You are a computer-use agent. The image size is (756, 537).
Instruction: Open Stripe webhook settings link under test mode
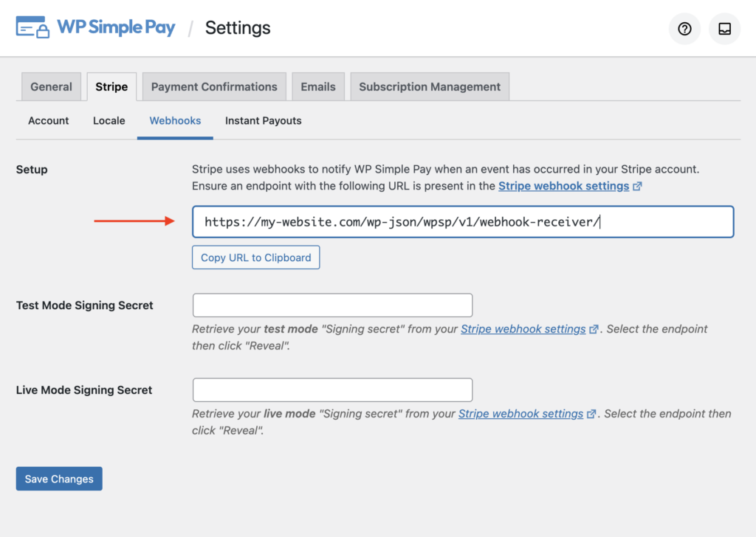click(523, 329)
